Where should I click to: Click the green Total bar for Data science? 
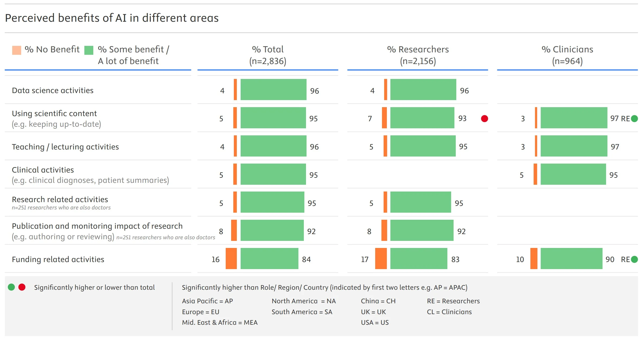[x=273, y=90]
